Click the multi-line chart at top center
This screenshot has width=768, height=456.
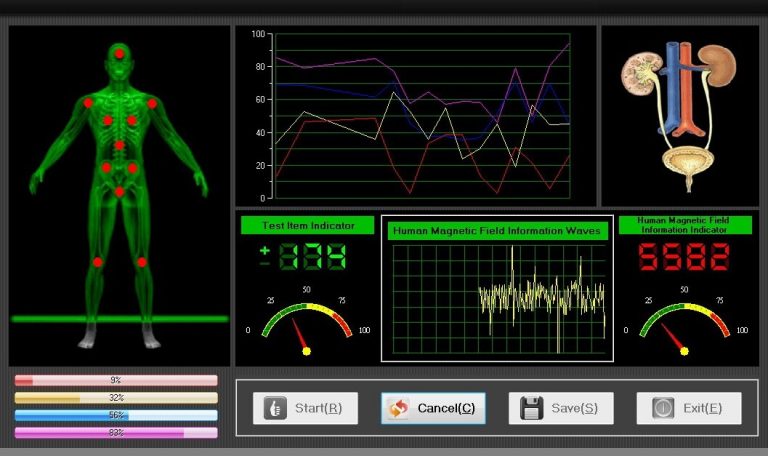point(414,115)
